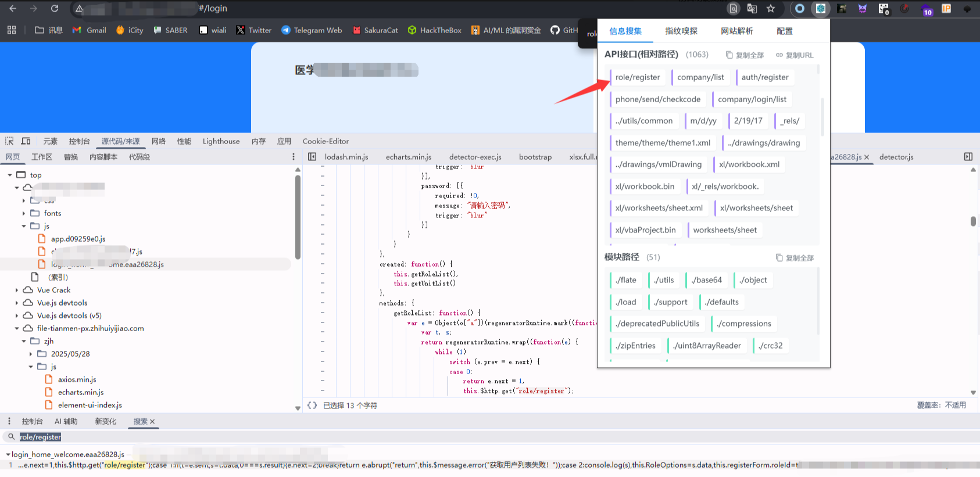Click the address bar URL field
The height and width of the screenshot is (477, 980).
[401, 9]
